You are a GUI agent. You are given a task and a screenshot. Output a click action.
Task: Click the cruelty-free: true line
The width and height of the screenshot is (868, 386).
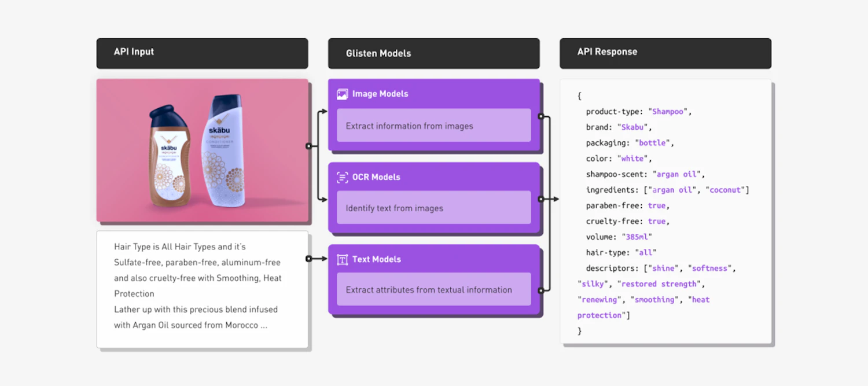tap(628, 220)
